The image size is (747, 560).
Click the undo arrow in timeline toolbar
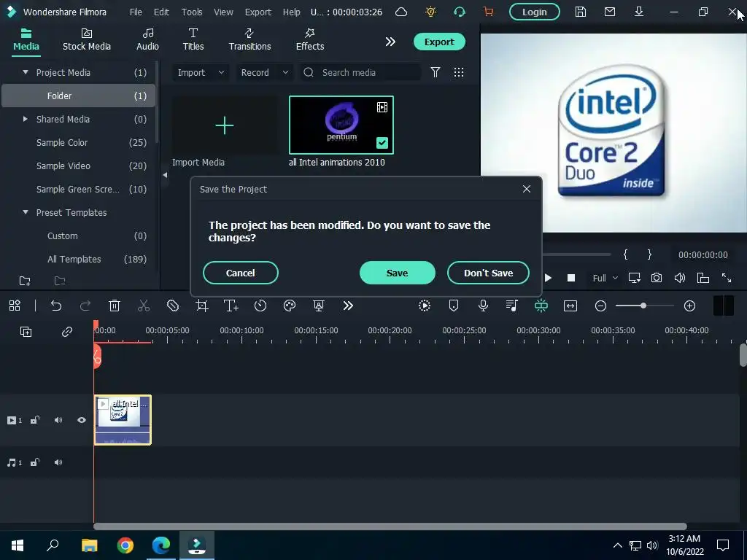coord(56,306)
